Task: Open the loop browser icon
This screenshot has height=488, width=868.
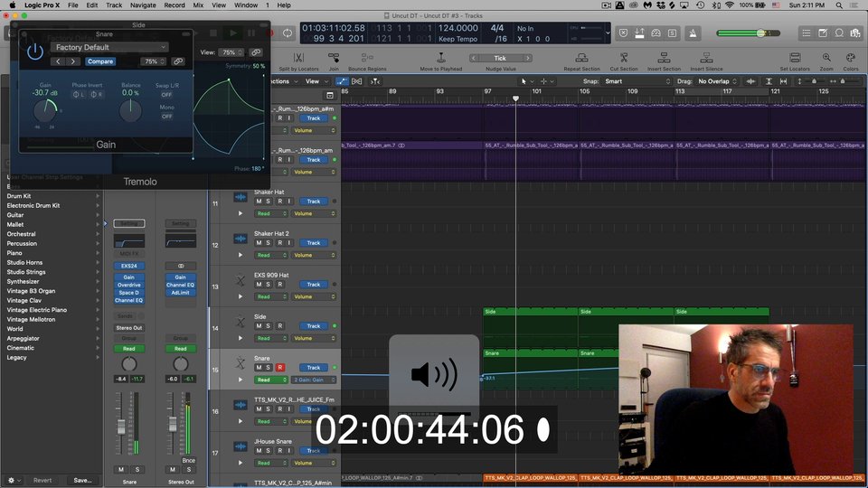Action: [x=840, y=33]
